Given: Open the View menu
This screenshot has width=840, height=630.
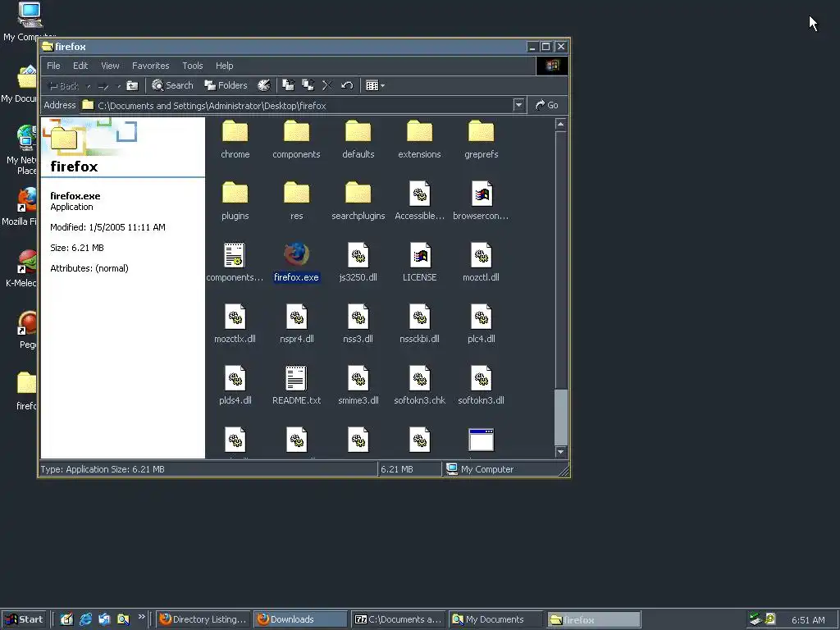Looking at the screenshot, I should pos(111,66).
